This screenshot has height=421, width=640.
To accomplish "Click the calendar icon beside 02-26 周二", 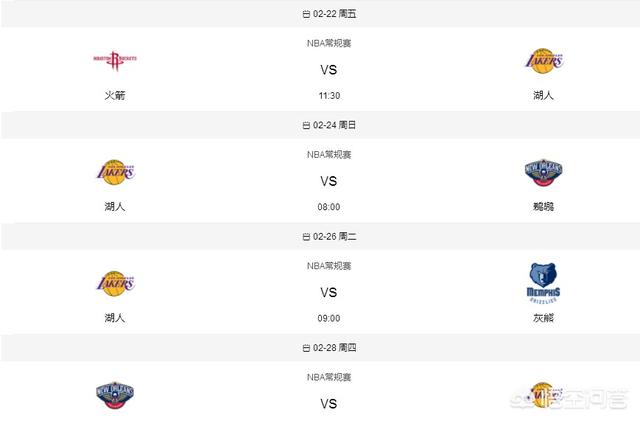I will coord(306,237).
